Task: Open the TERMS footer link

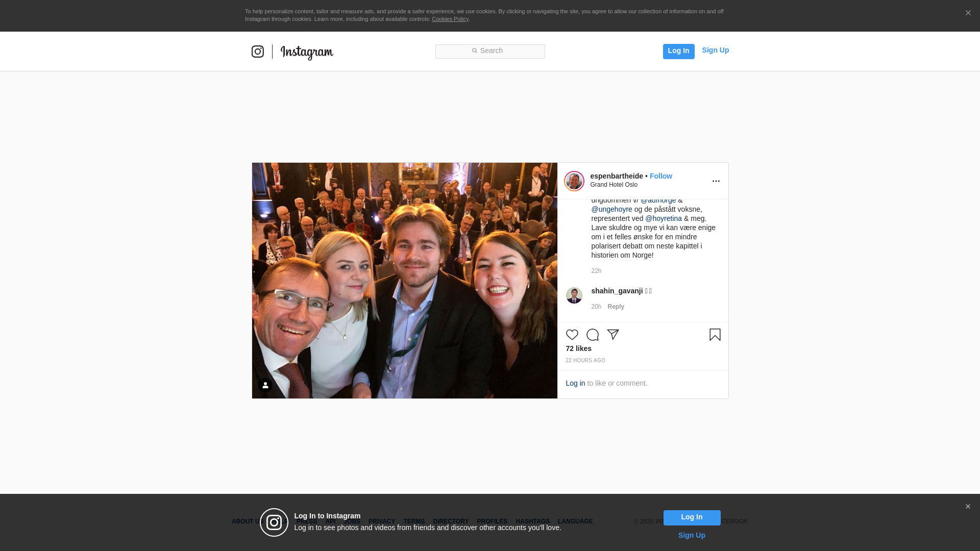Action: 413,521
